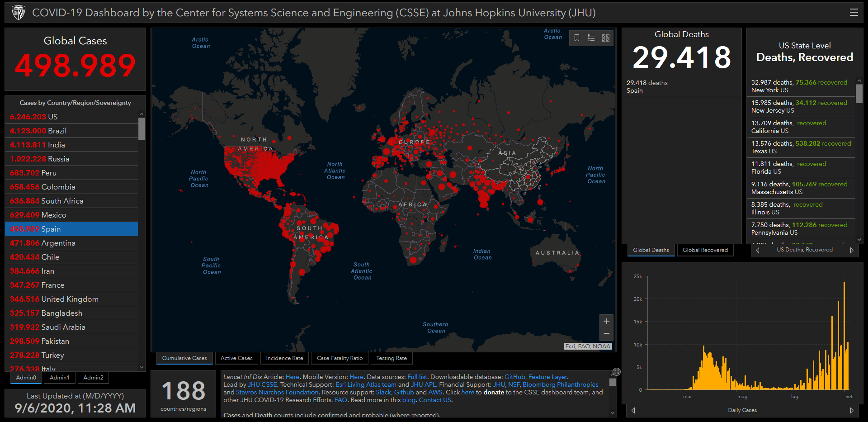
Task: Select Russia in the country list
Action: [71, 159]
